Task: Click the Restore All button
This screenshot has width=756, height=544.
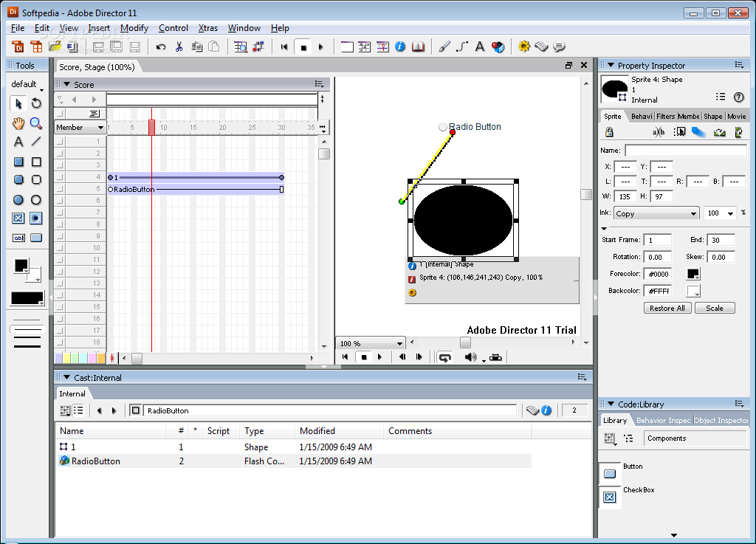Action: [667, 308]
